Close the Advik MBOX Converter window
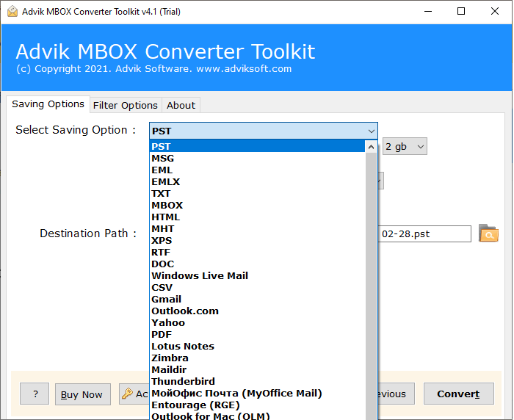The image size is (514, 420). click(495, 12)
